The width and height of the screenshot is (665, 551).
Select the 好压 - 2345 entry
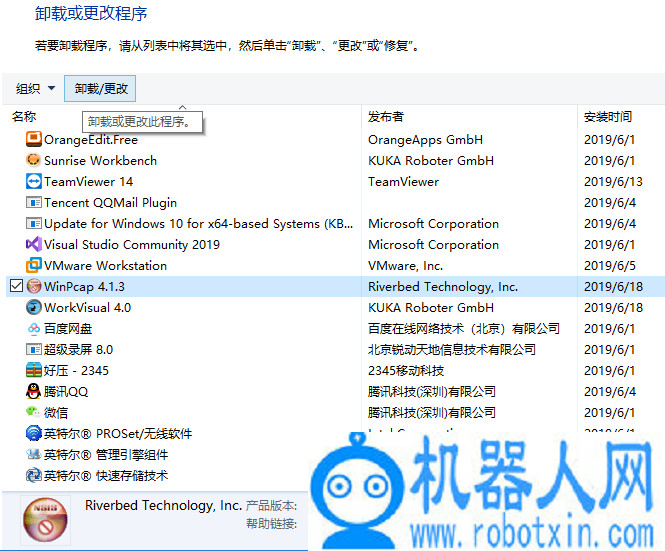tap(76, 370)
